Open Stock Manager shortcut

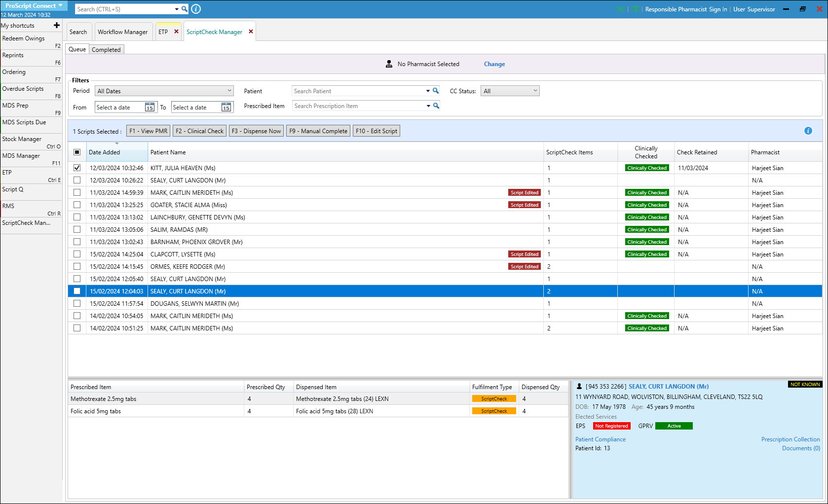(31, 142)
